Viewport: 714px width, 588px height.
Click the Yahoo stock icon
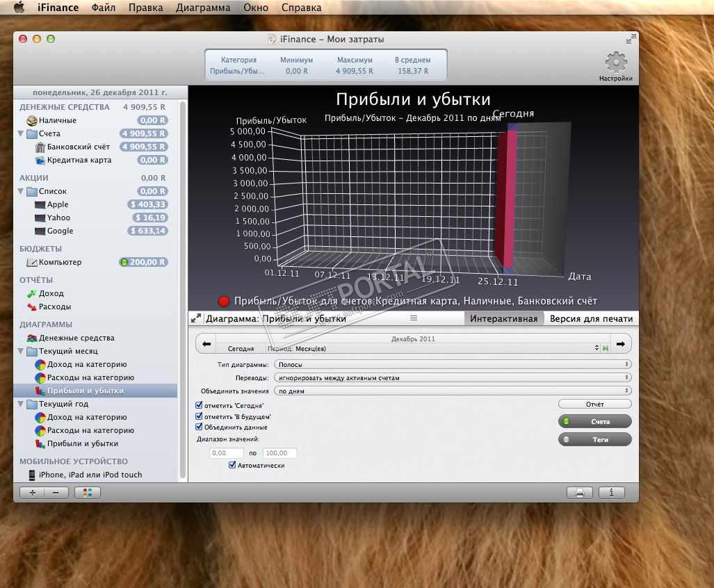[x=40, y=218]
